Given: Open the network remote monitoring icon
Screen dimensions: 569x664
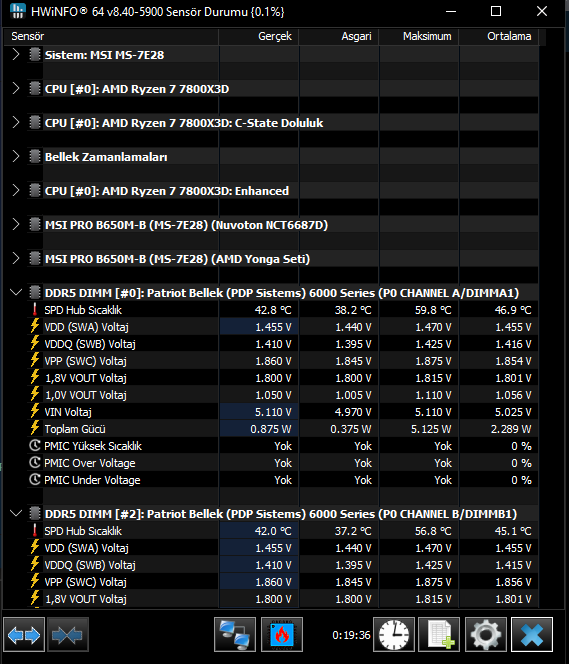Looking at the screenshot, I should (x=235, y=634).
